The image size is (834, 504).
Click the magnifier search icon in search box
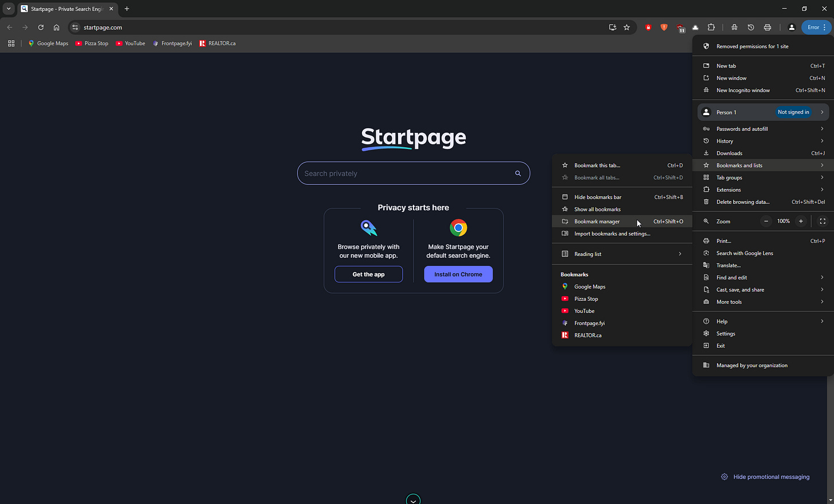(x=518, y=173)
